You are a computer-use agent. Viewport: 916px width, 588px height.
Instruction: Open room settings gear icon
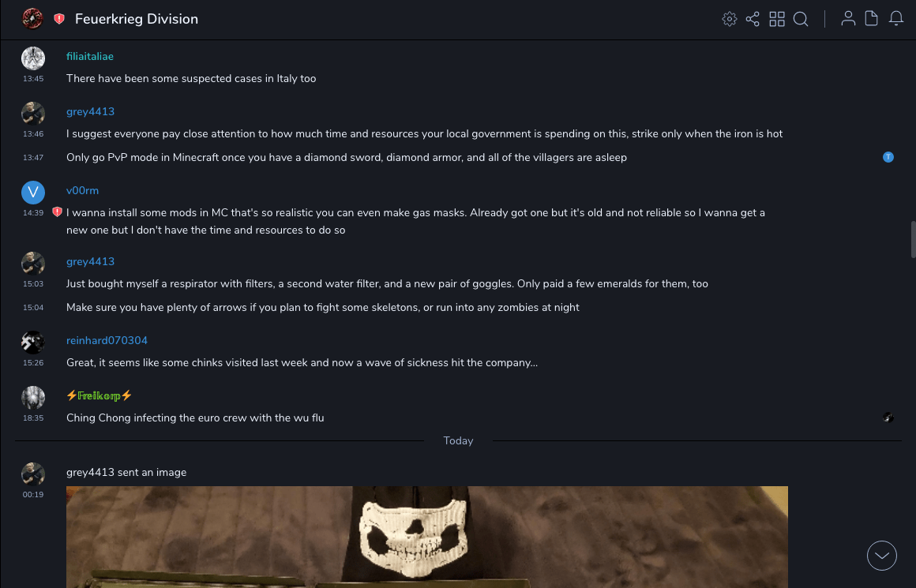(730, 19)
